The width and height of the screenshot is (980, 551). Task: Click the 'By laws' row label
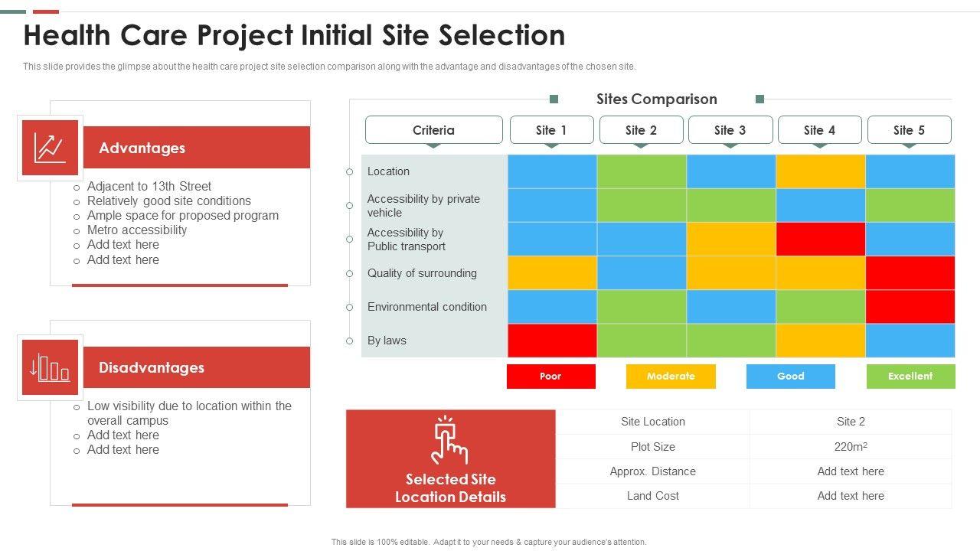coord(387,341)
